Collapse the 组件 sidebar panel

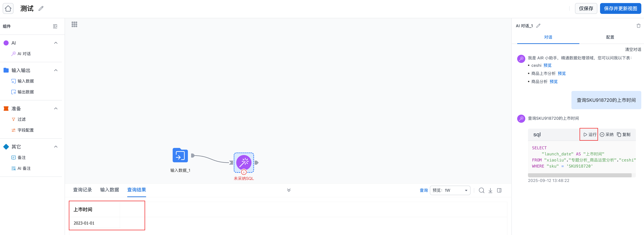click(x=55, y=26)
